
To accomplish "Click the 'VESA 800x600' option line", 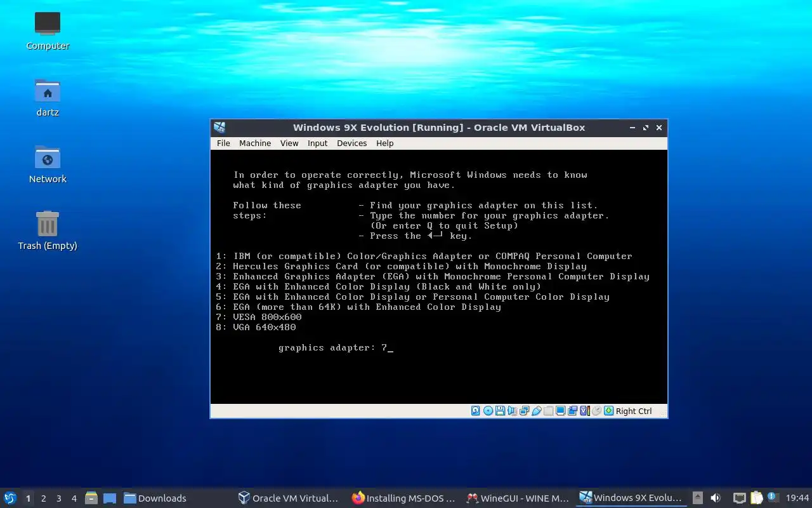I will (259, 317).
